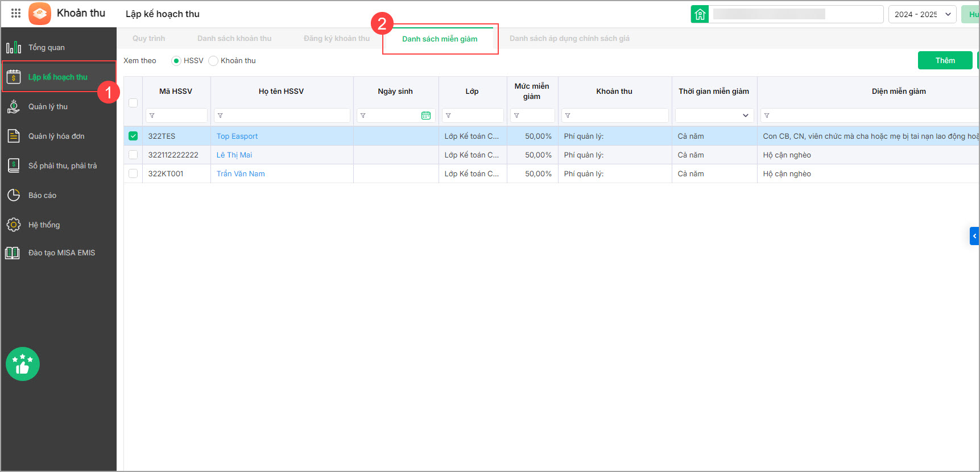Open the 2024 - 2025 school year dropdown
Screen dimensions: 980x472
pyautogui.click(x=921, y=14)
